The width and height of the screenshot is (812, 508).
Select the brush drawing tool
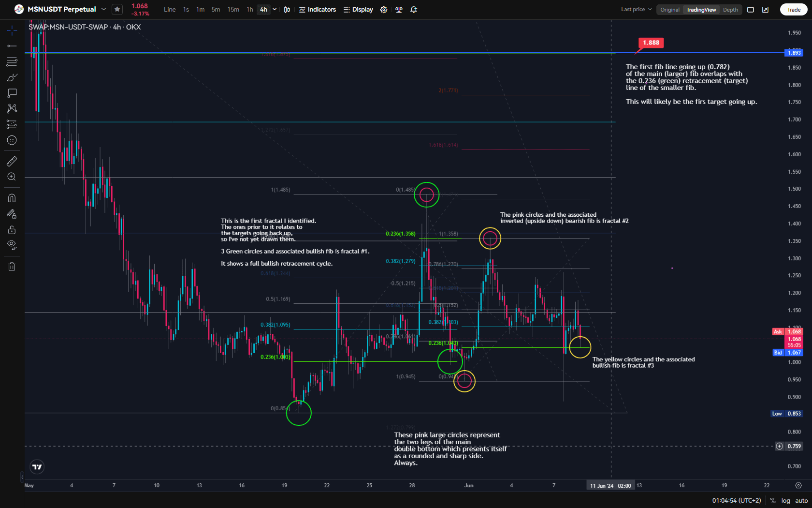pyautogui.click(x=12, y=77)
